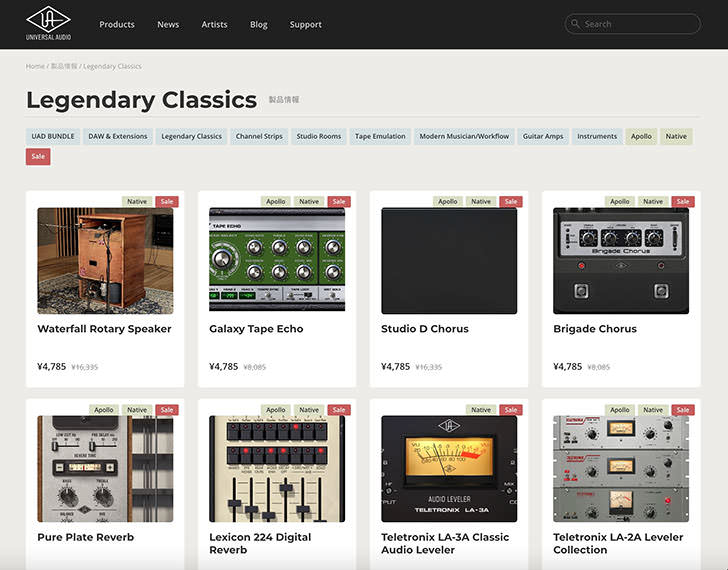This screenshot has height=570, width=728.
Task: Open the Products menu
Action: click(117, 24)
